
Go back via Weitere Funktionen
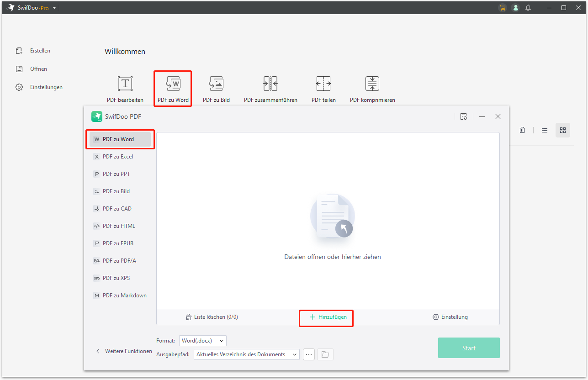point(123,351)
